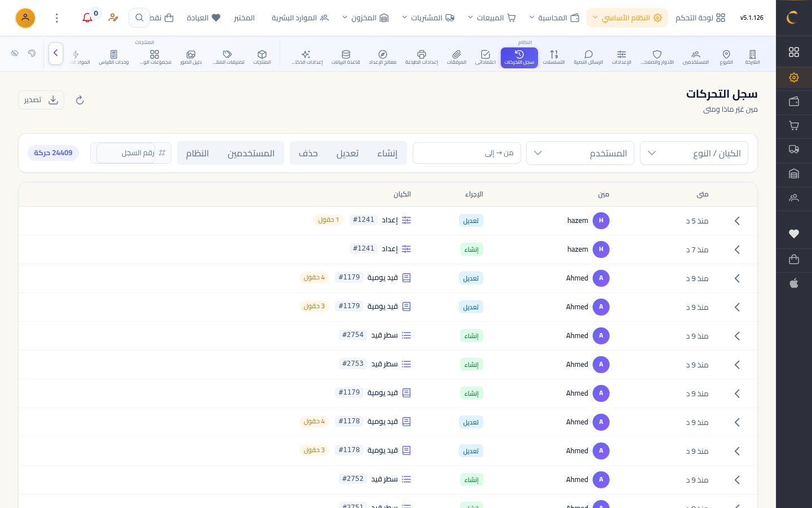The height and width of the screenshot is (508, 812).
Task: Open الرسائل النصية (SMS) ribbon item
Action: coord(588,57)
